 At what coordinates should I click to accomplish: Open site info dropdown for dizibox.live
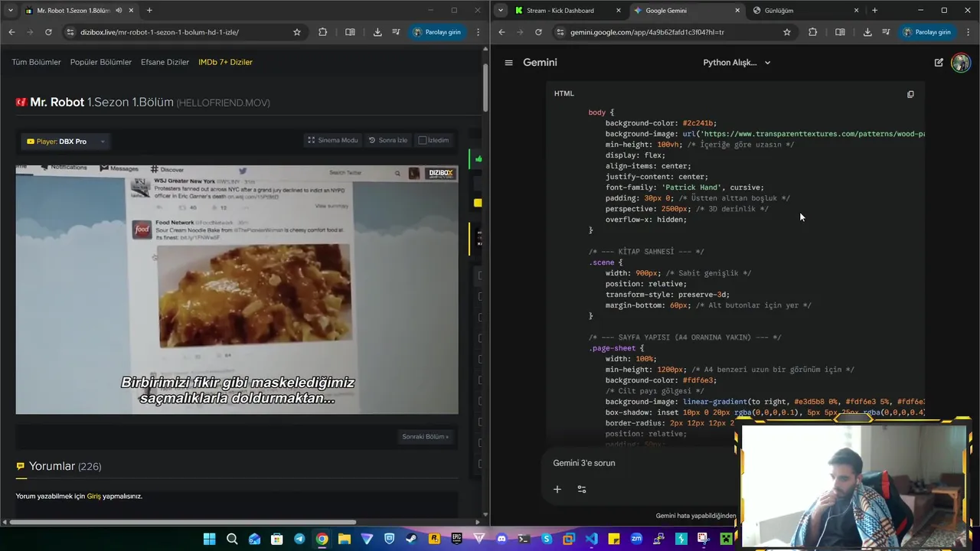tap(70, 32)
